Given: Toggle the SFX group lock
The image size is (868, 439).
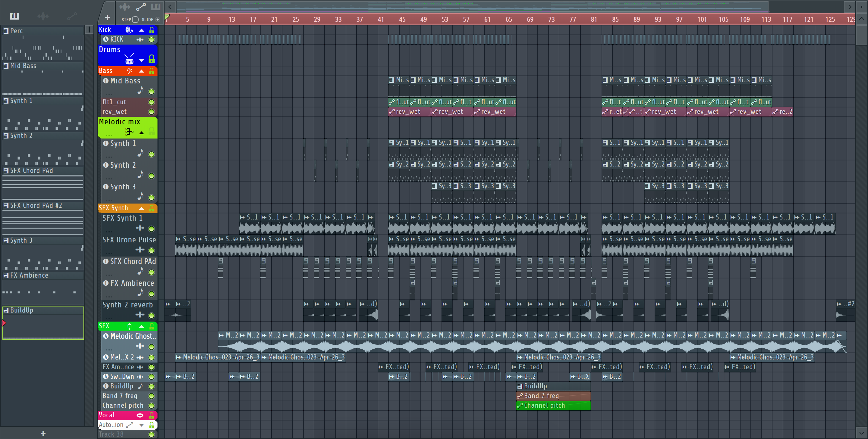Looking at the screenshot, I should (x=152, y=326).
